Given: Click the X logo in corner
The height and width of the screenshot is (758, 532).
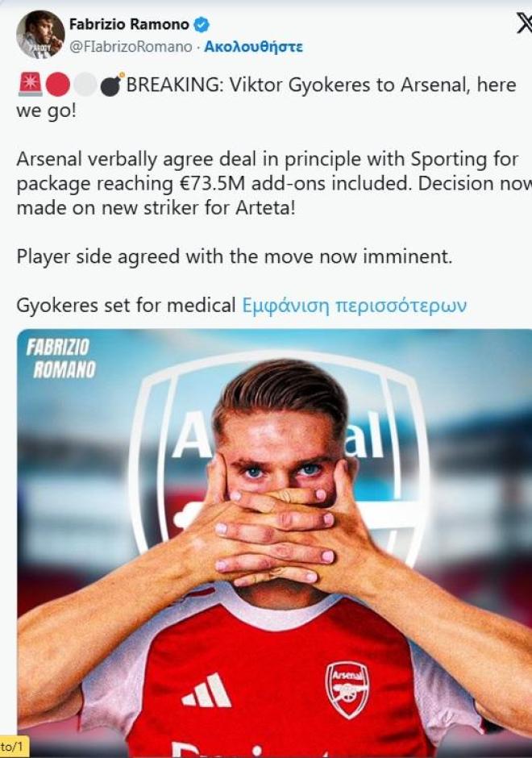Looking at the screenshot, I should 524,23.
